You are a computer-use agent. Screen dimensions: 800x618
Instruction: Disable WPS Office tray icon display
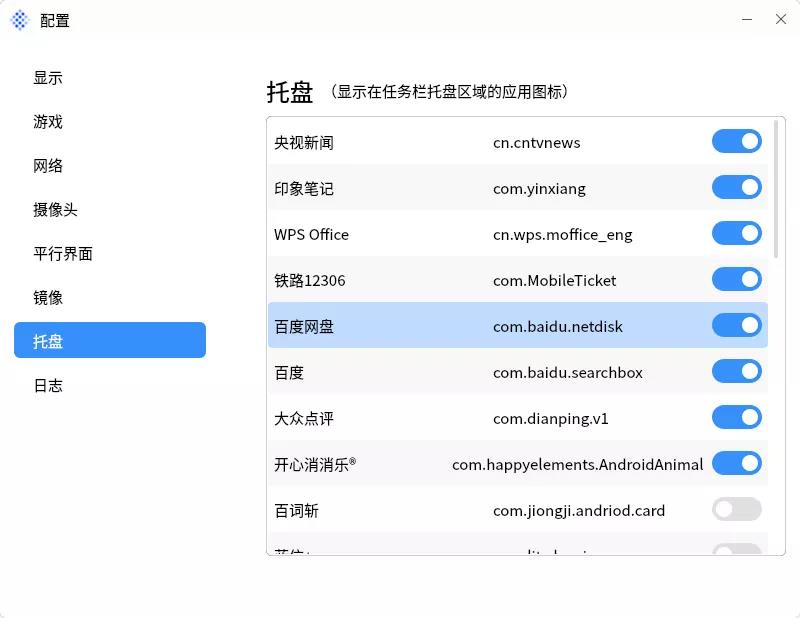737,233
